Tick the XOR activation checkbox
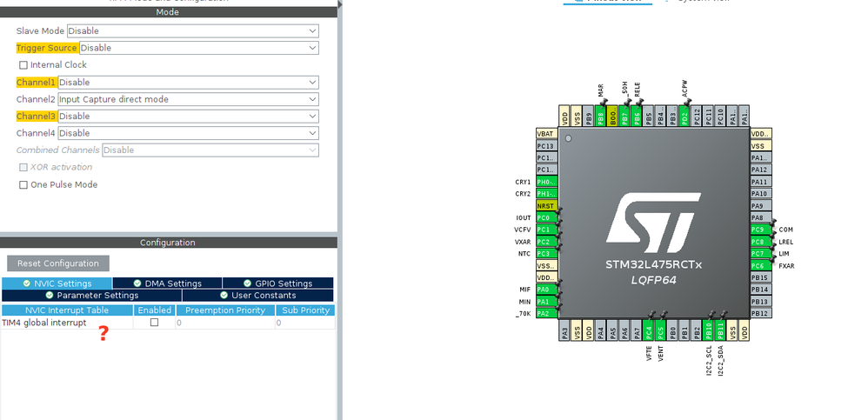Screen dimensions: 868x420 (x=23, y=167)
